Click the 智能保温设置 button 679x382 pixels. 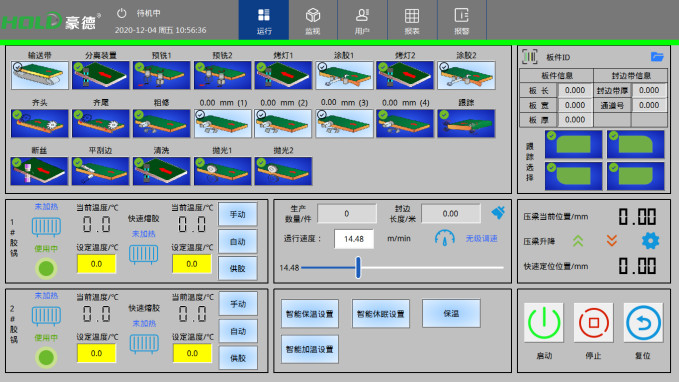[x=310, y=314]
